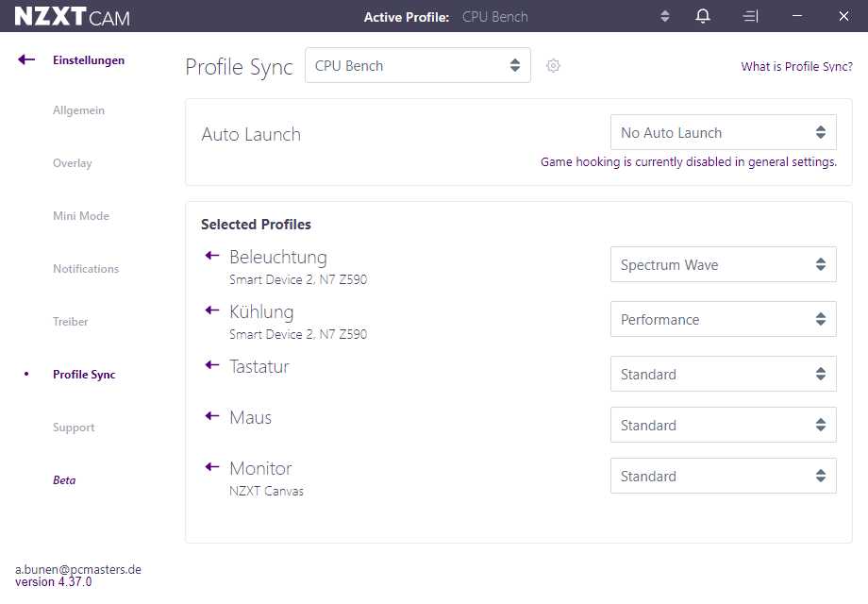
Task: Click the collapse sidebar icon in title bar
Action: pyautogui.click(x=750, y=17)
